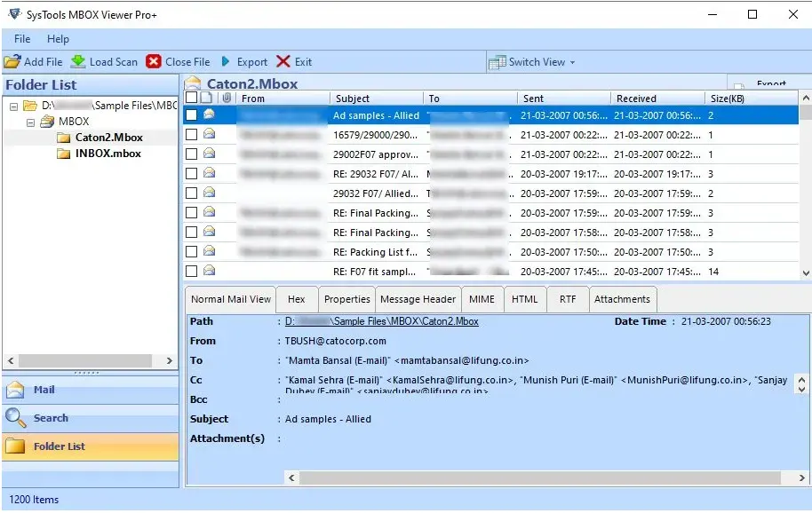Click email list scroll-down arrow

point(806,273)
